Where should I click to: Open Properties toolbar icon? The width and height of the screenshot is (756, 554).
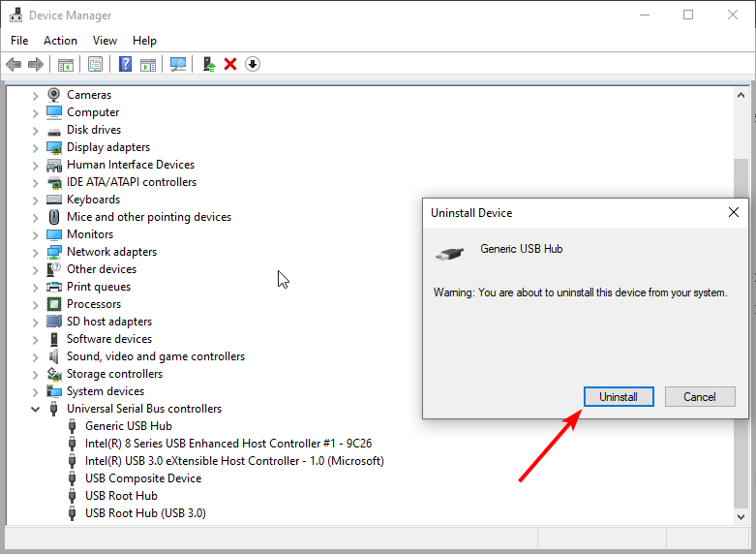(96, 64)
